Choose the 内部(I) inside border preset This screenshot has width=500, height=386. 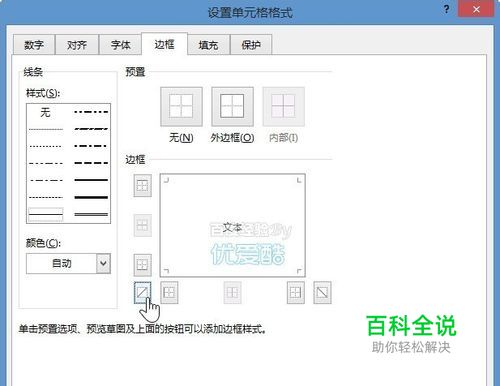click(283, 107)
